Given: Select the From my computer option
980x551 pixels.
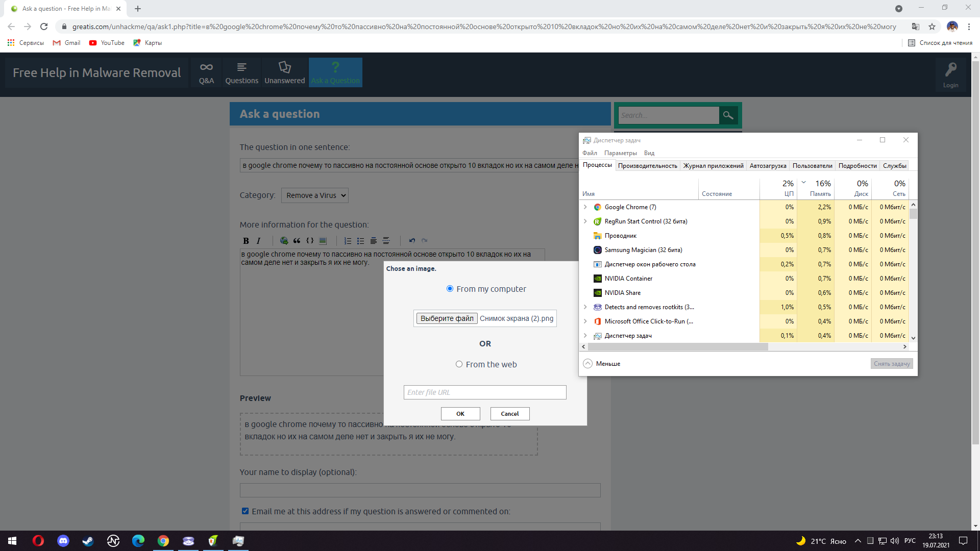Looking at the screenshot, I should [450, 289].
